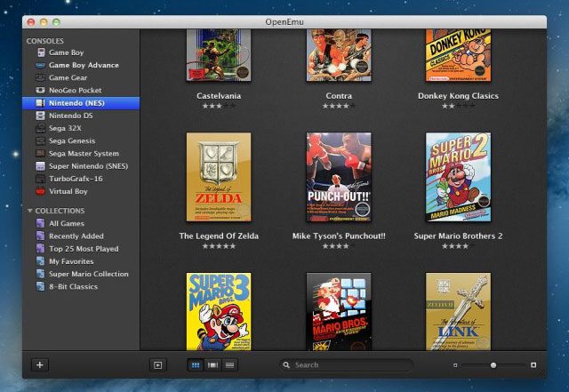The image size is (569, 392).
Task: Click the Game Gear console icon
Action: click(41, 77)
